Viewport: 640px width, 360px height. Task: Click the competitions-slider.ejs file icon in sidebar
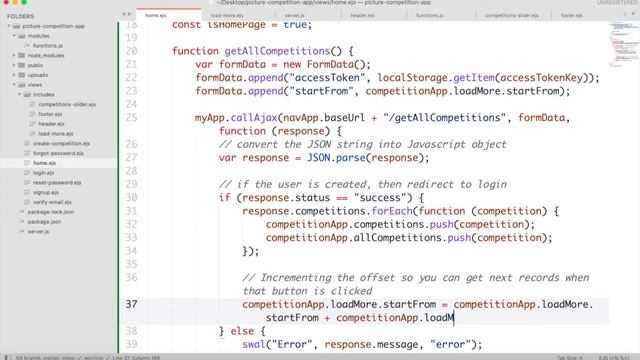(x=32, y=104)
